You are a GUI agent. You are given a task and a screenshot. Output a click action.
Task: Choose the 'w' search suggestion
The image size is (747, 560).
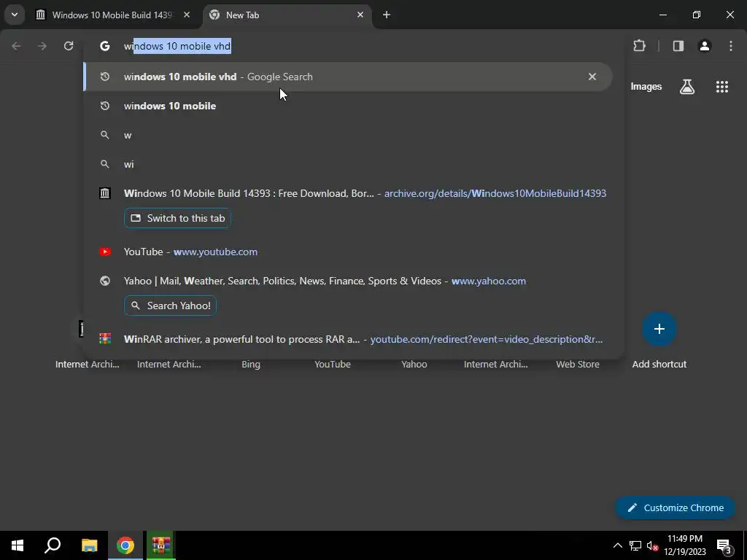click(348, 135)
